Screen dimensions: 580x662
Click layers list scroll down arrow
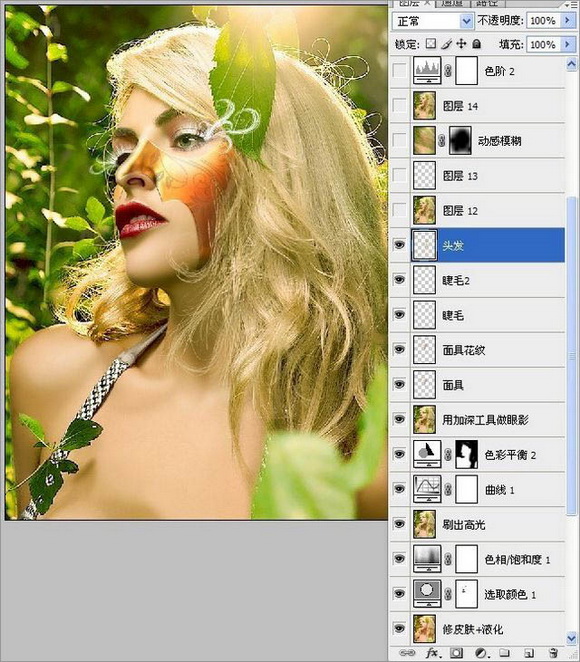571,637
